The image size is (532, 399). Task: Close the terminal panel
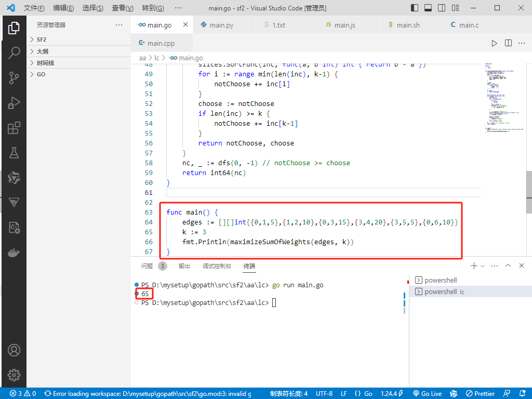(522, 265)
